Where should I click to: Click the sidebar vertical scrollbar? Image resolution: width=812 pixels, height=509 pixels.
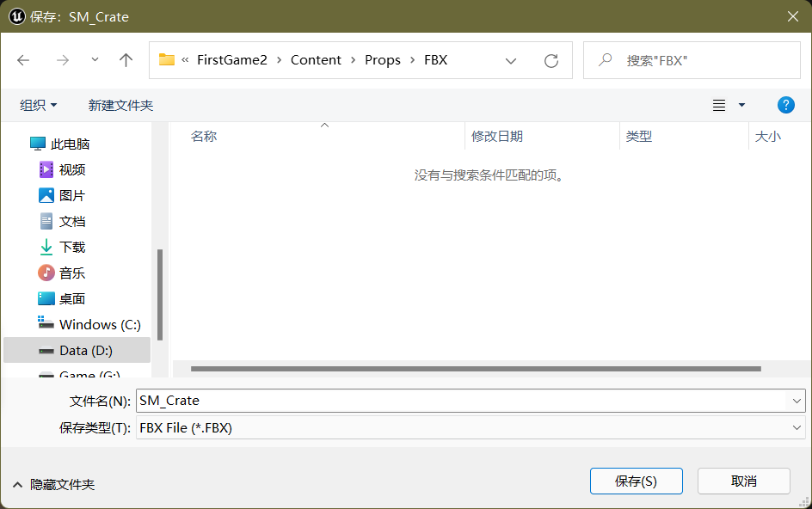(x=160, y=295)
